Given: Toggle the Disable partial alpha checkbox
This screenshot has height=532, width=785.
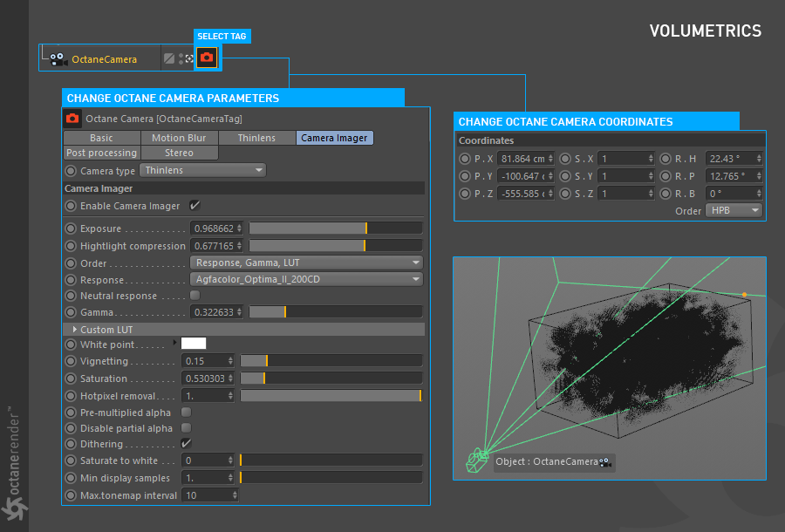Looking at the screenshot, I should 187,428.
